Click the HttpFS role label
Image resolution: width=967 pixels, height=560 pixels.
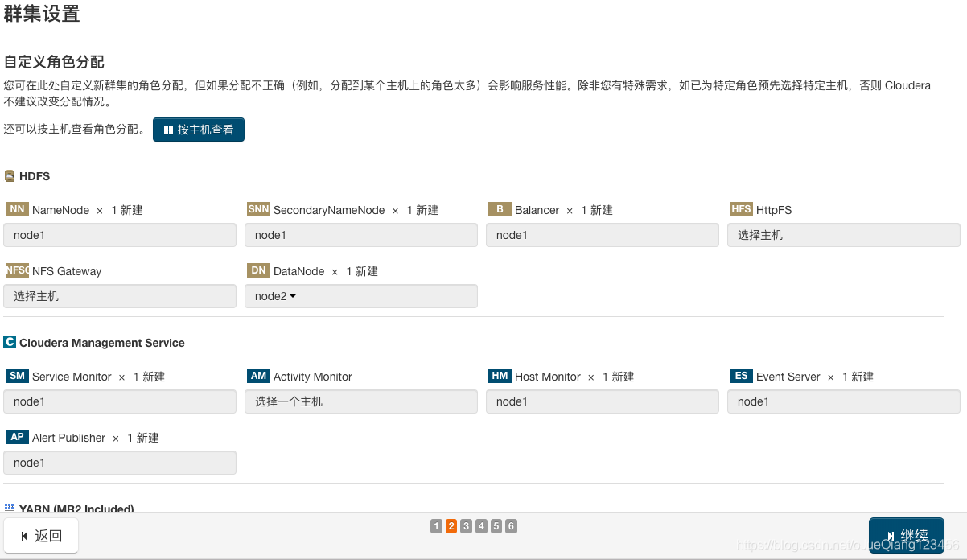click(774, 210)
